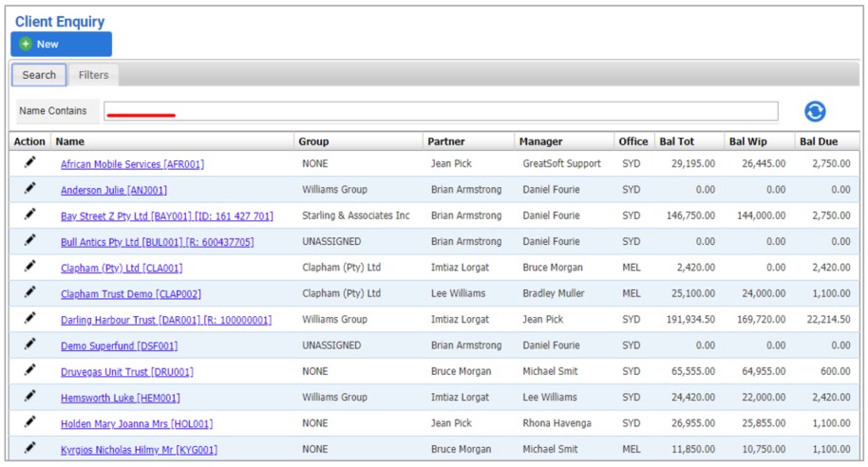This screenshot has width=868, height=467.
Task: Edit Darling Harbour Trust via pencil icon
Action: point(29,318)
